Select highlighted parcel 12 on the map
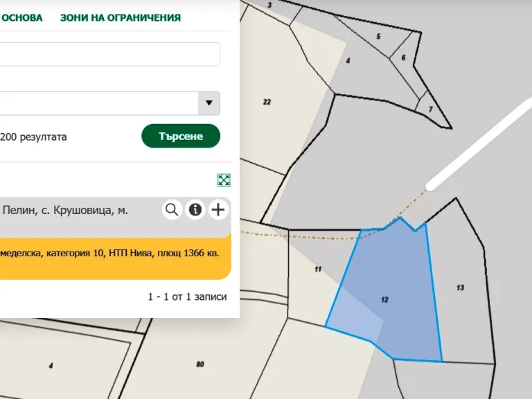532x399 pixels. 384,300
